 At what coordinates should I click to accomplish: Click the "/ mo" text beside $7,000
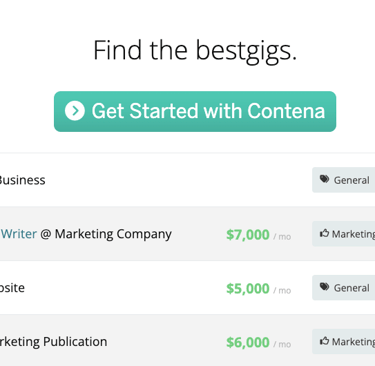click(x=282, y=237)
